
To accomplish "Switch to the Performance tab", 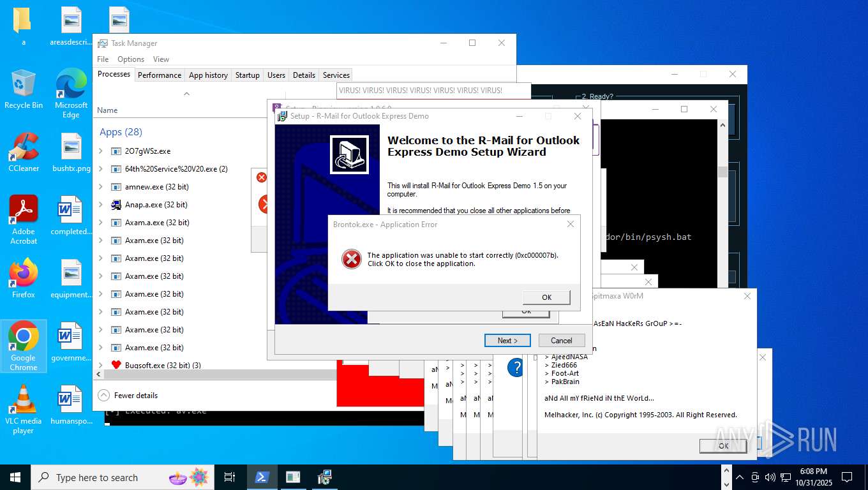I will point(160,75).
